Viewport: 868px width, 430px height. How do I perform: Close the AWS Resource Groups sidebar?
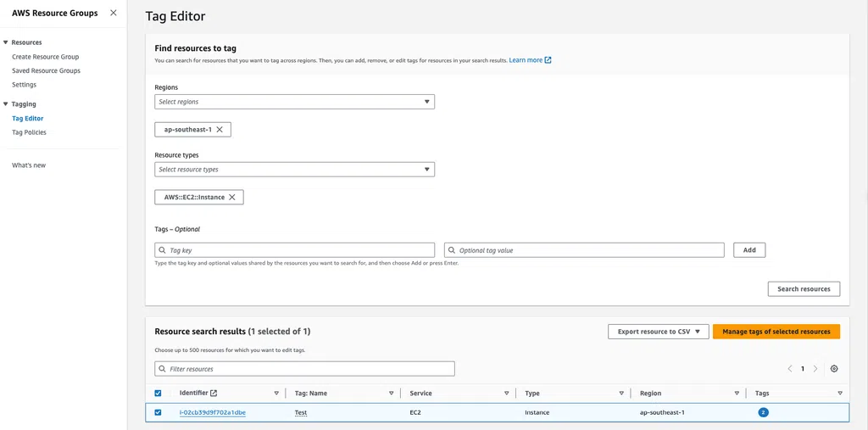point(114,13)
